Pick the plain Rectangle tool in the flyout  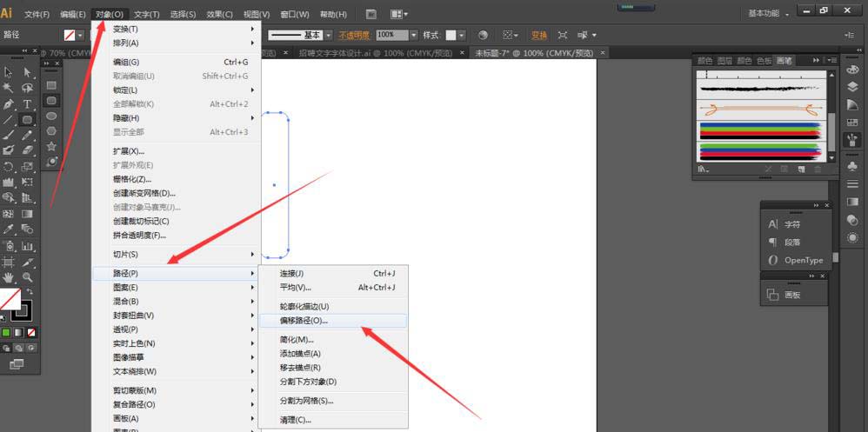point(51,86)
